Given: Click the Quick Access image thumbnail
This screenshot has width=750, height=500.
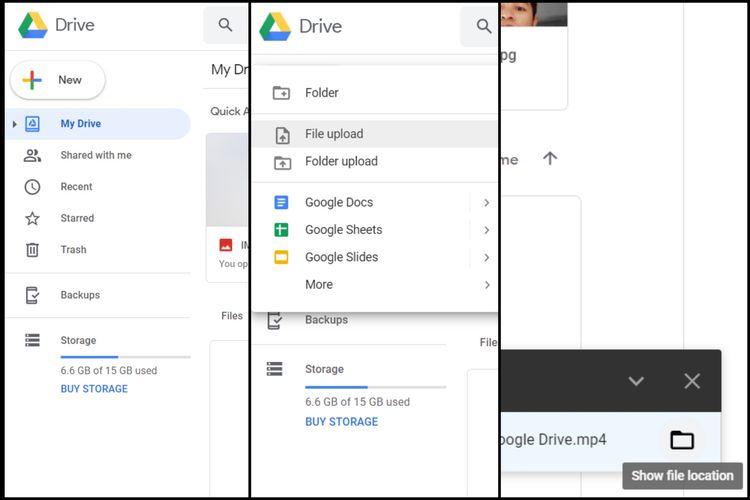Looking at the screenshot, I should point(227,180).
